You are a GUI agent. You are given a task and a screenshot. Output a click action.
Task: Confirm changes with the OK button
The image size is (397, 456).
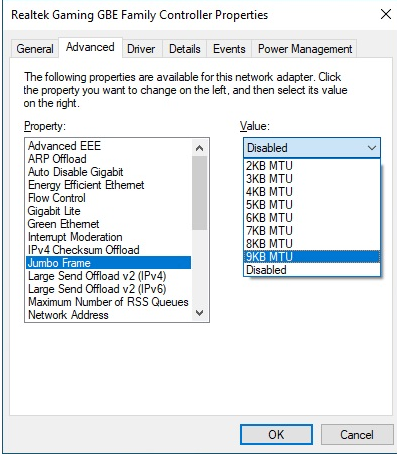click(x=276, y=435)
